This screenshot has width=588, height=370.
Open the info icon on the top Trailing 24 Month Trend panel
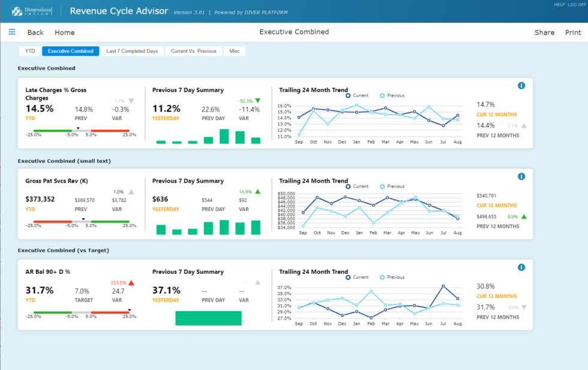point(521,85)
